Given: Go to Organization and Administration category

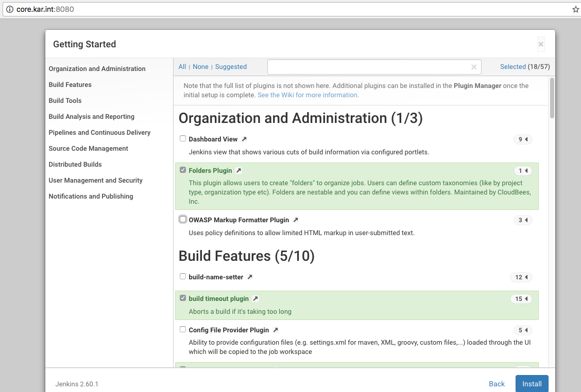Looking at the screenshot, I should 97,69.
